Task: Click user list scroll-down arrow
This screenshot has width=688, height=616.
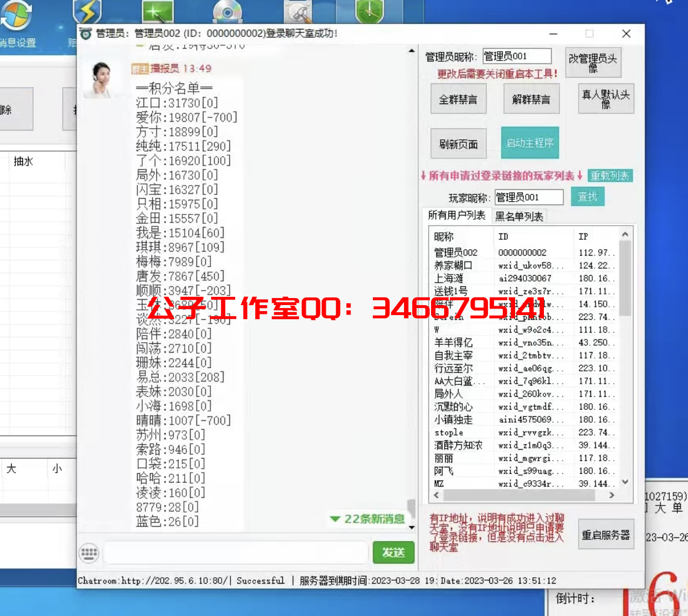Action: pyautogui.click(x=625, y=482)
